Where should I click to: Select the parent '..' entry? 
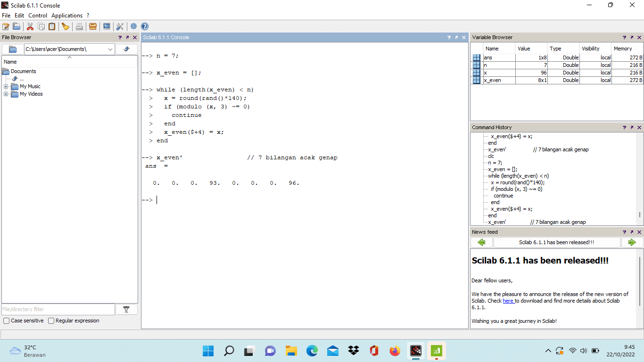click(22, 79)
